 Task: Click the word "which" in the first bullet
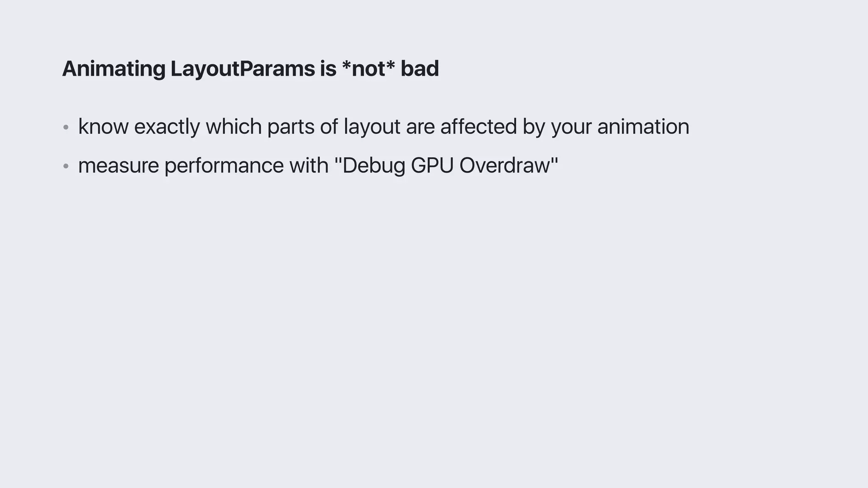tap(234, 126)
